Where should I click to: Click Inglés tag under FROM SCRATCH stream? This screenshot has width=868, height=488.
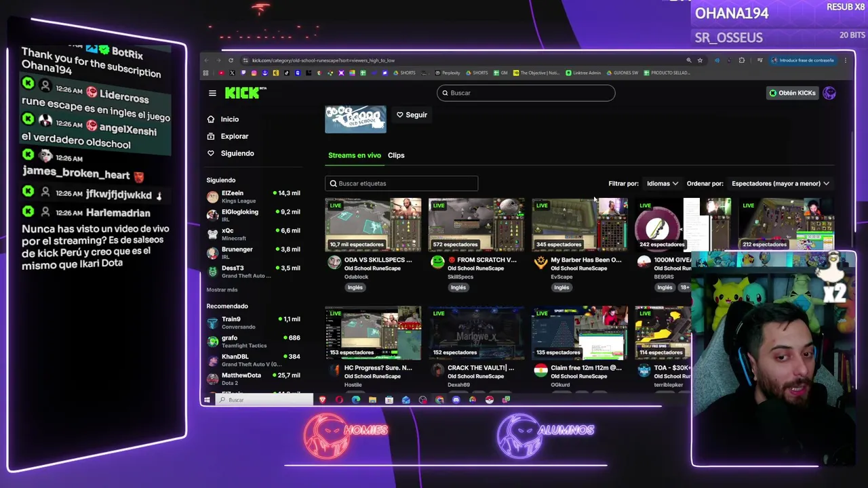458,287
